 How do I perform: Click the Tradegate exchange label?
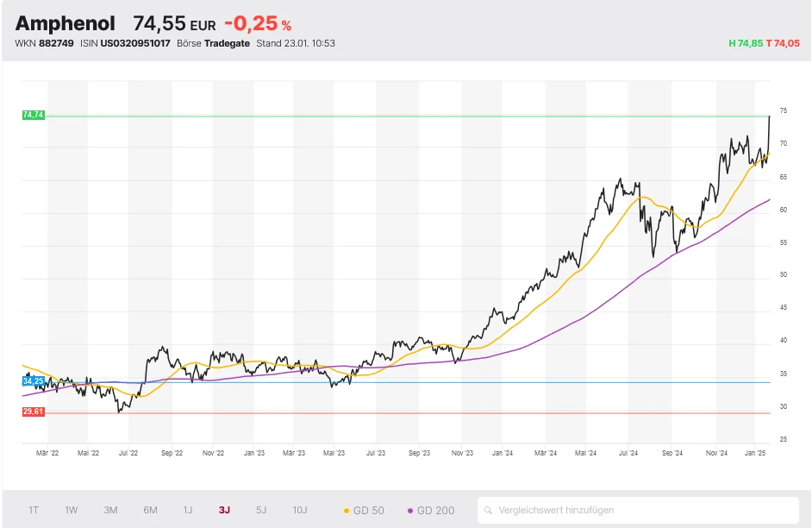pyautogui.click(x=227, y=43)
